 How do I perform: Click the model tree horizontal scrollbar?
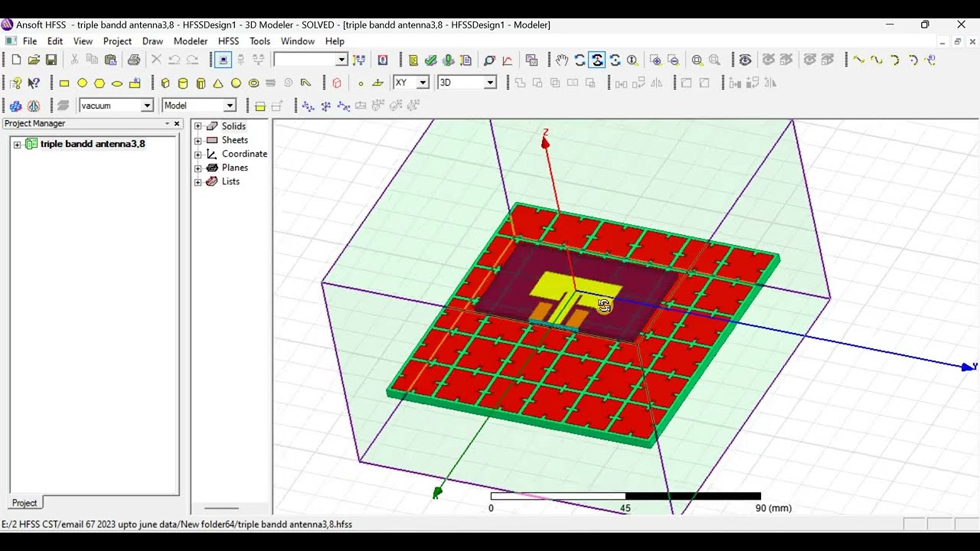point(222,508)
